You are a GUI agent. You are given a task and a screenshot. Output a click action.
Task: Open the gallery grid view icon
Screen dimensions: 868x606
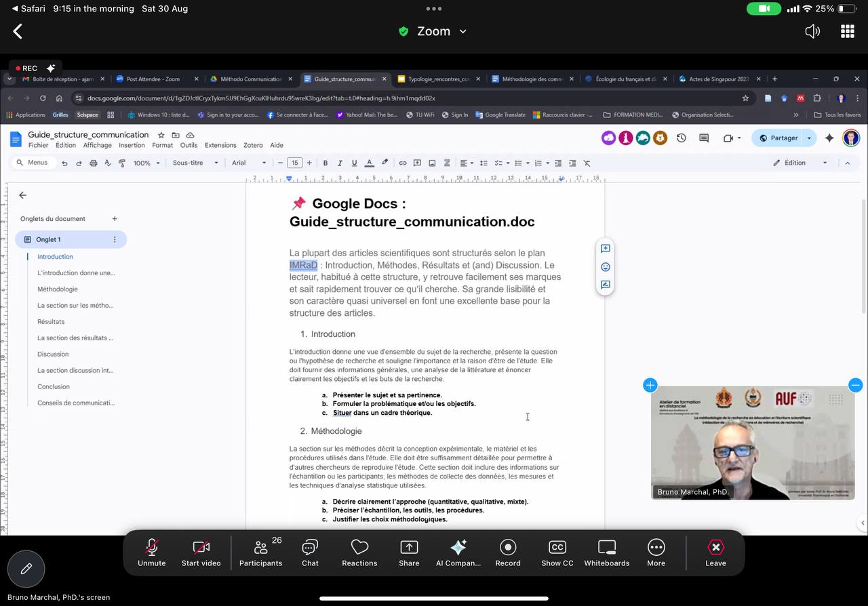coord(847,31)
